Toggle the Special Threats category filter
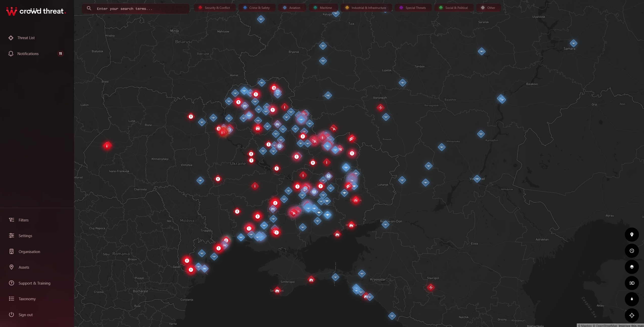The image size is (644, 327). 413,8
